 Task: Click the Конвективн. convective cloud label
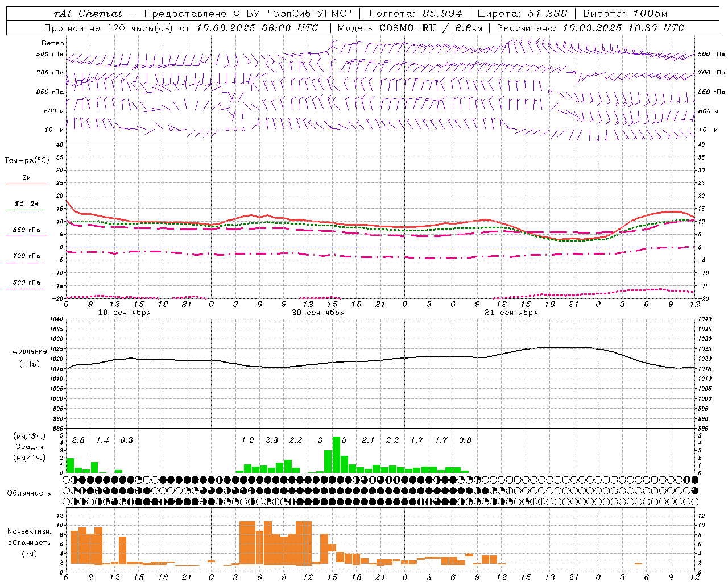click(x=29, y=531)
